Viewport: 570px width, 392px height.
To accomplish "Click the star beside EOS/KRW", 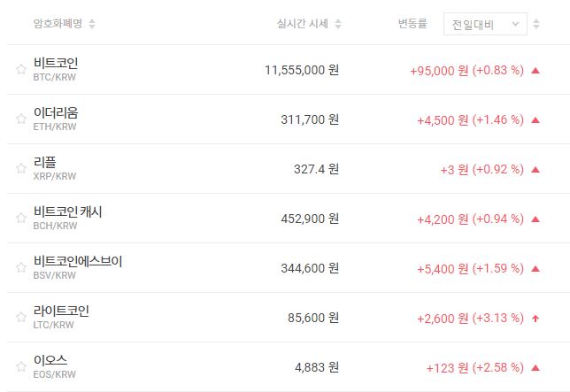I will click(x=20, y=367).
